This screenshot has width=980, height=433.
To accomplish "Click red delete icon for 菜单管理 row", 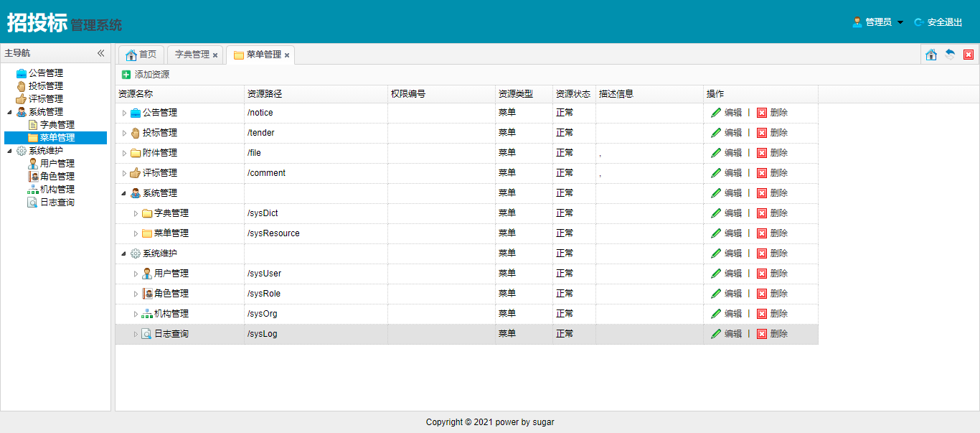I will click(x=762, y=233).
